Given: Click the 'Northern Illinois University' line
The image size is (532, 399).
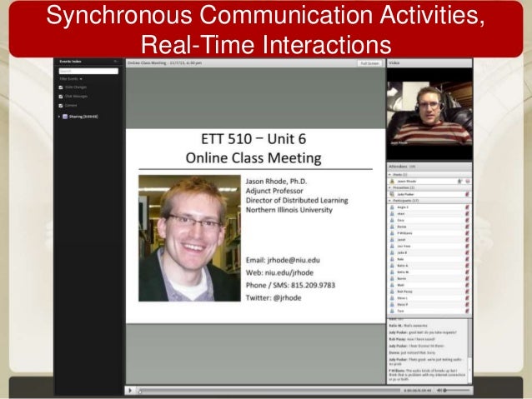Looking at the screenshot, I should [289, 210].
